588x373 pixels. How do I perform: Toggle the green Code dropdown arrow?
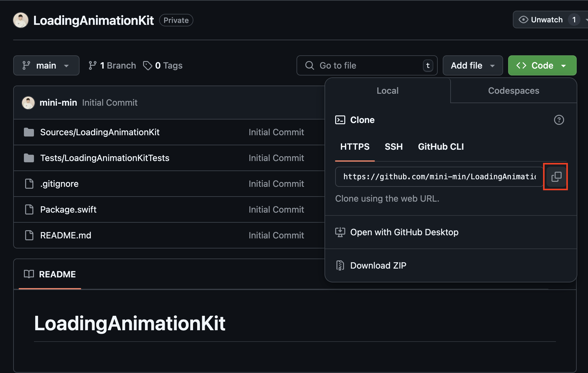[564, 66]
